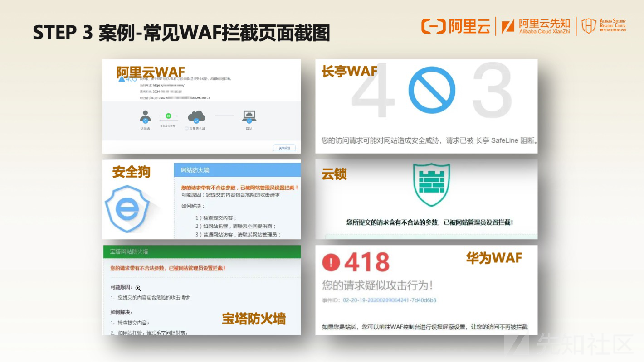Viewport: 644px width, 362px height.
Task: Click the brown 宝塔防火墙 caption
Action: (254, 319)
